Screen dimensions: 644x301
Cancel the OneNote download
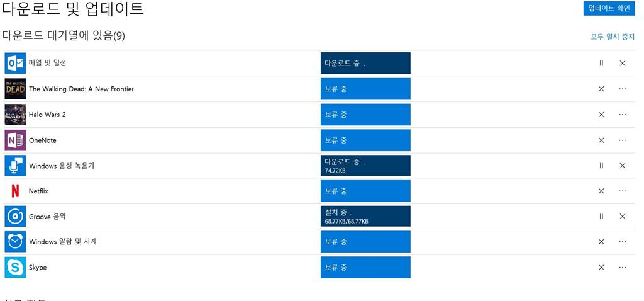(x=601, y=140)
